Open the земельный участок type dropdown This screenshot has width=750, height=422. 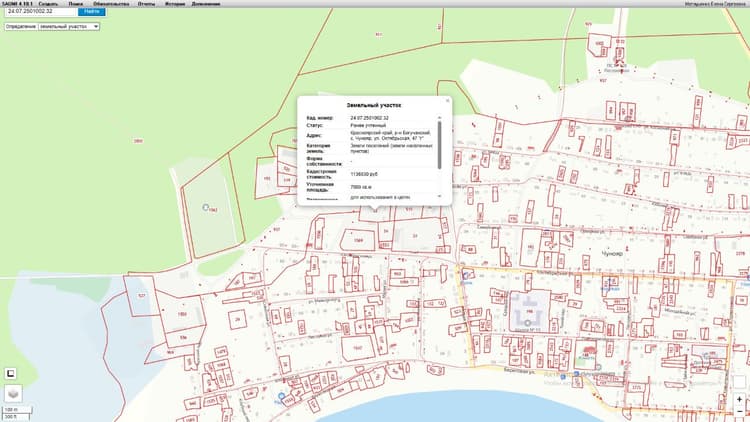tap(69, 27)
